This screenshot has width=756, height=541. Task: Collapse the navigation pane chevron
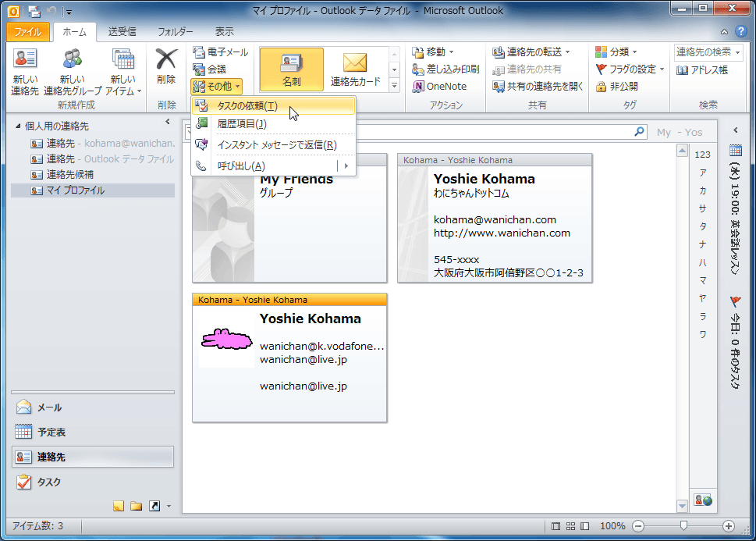pyautogui.click(x=167, y=122)
